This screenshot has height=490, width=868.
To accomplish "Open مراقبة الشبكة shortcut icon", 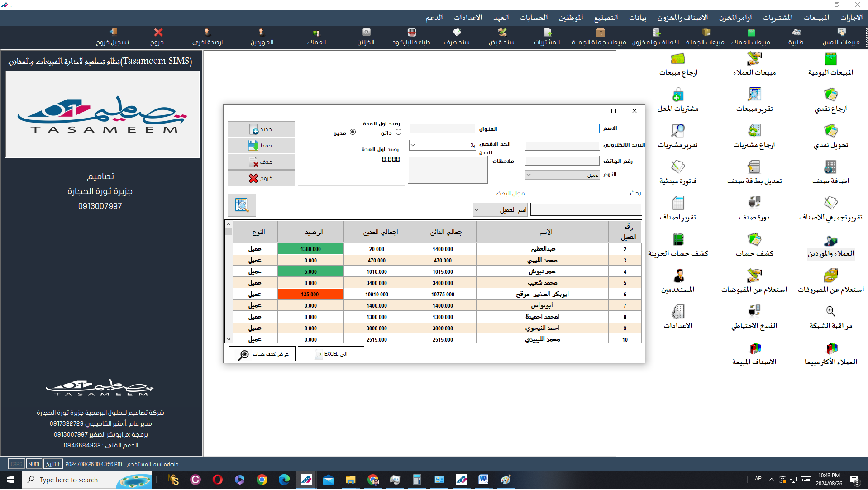I will [830, 318].
